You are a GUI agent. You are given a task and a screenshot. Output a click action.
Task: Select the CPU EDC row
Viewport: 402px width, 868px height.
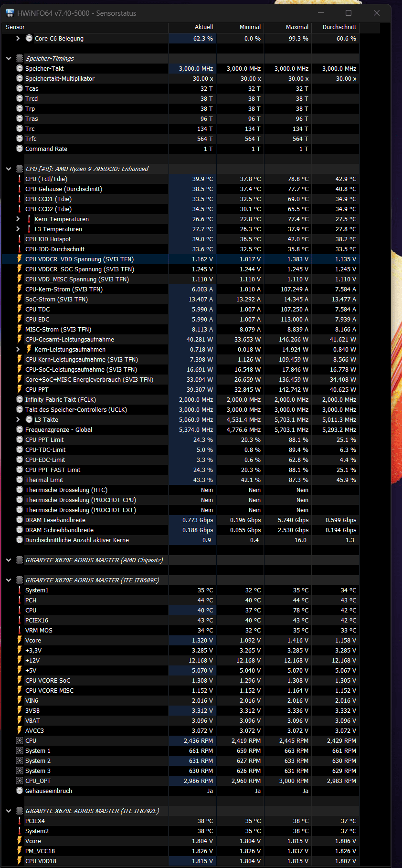point(180,319)
